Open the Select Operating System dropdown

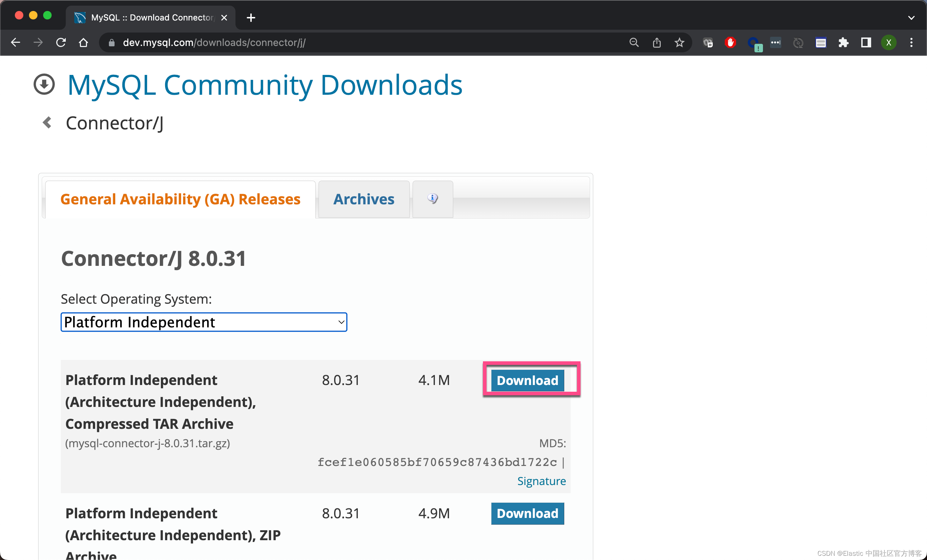pyautogui.click(x=204, y=322)
